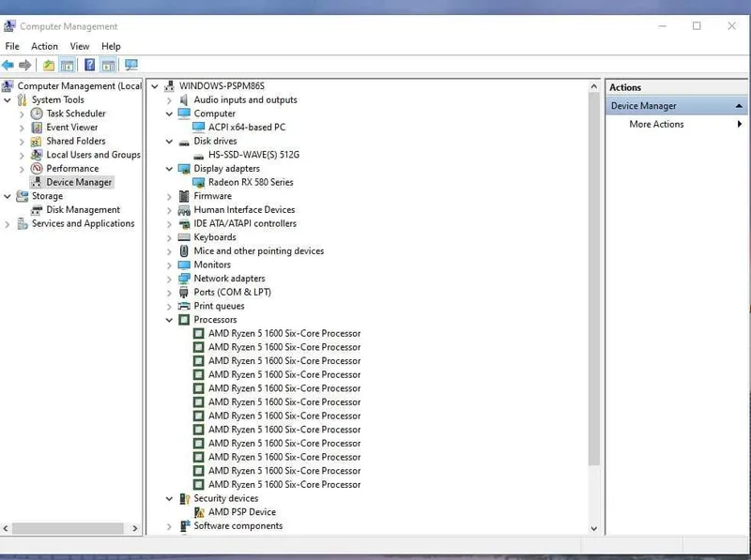
Task: Collapse the Disk drives category
Action: pyautogui.click(x=169, y=142)
